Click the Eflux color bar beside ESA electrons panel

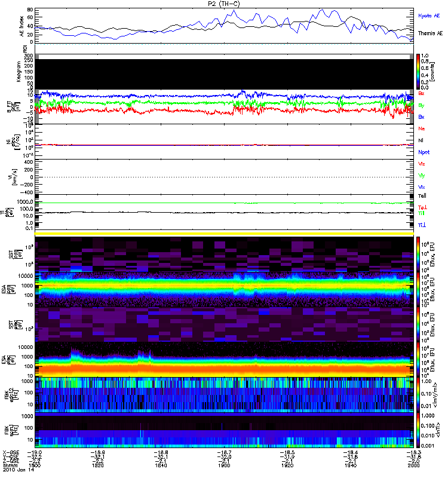[418, 360]
